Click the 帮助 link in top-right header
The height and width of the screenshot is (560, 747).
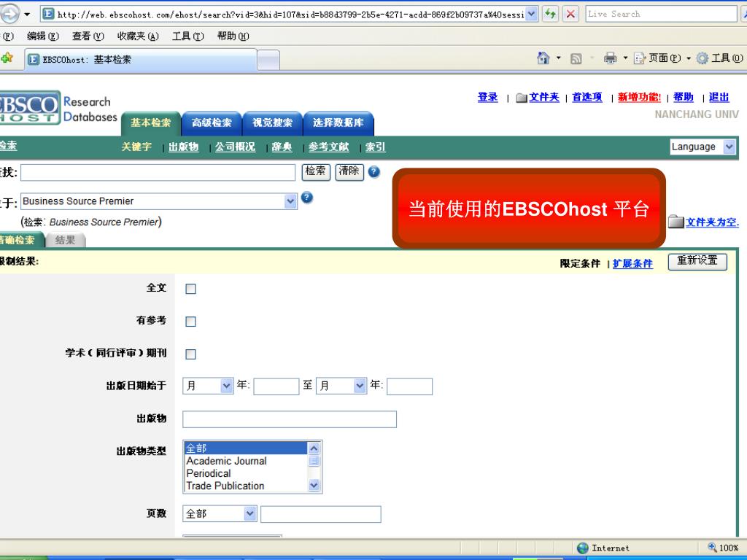(x=683, y=97)
